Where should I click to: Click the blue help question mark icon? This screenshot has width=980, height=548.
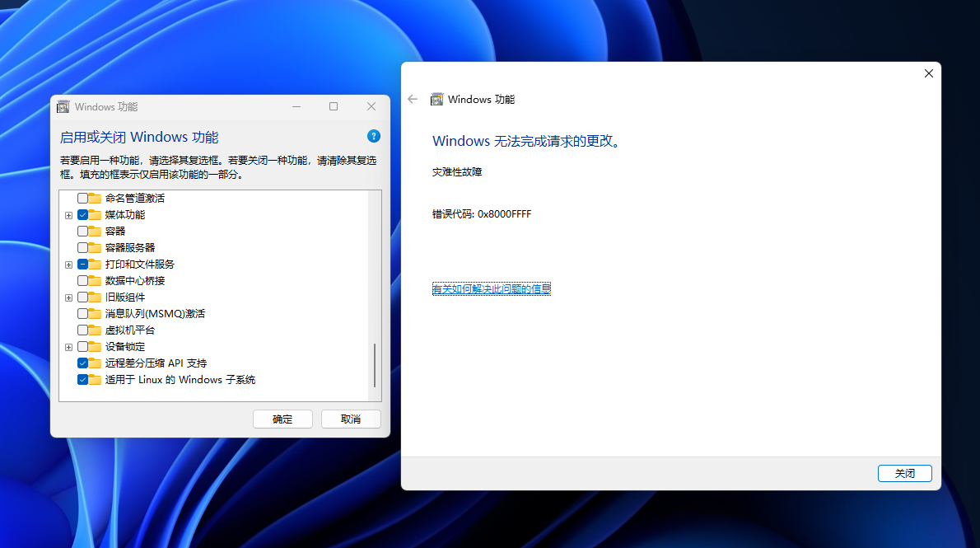[x=373, y=136]
